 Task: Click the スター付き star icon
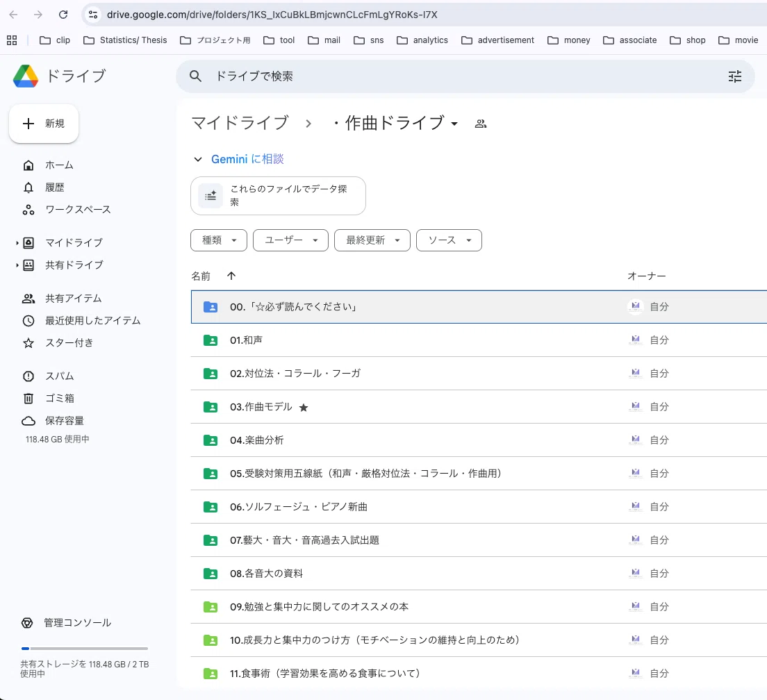coord(28,343)
